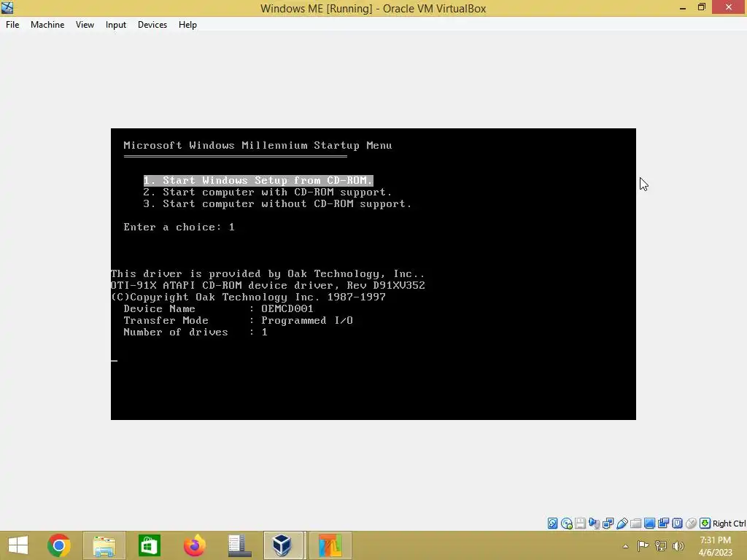This screenshot has height=560, width=747.
Task: Open the USB devices status icon
Action: [622, 524]
